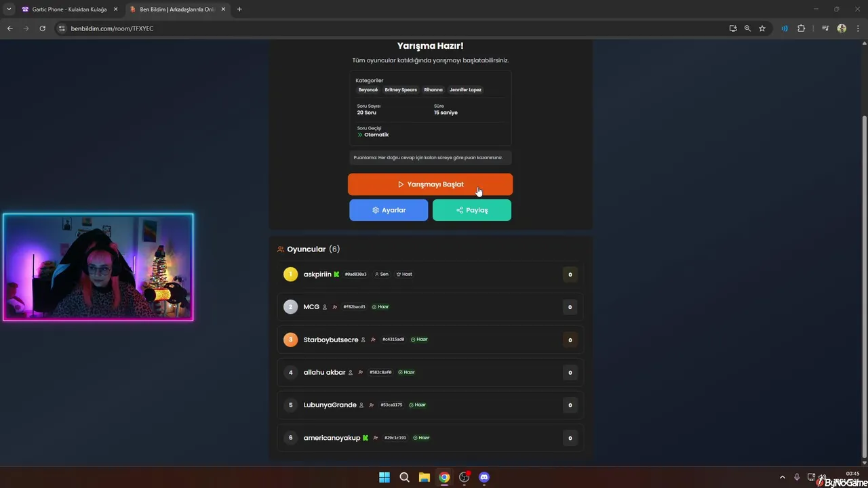Click the kick-player icon next to Starboybutsecre
The width and height of the screenshot is (868, 488).
click(373, 340)
